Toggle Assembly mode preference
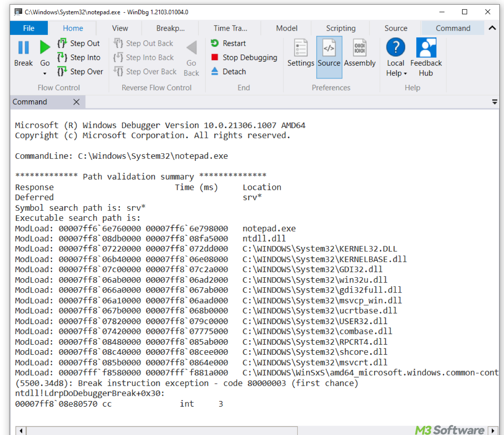 (360, 52)
